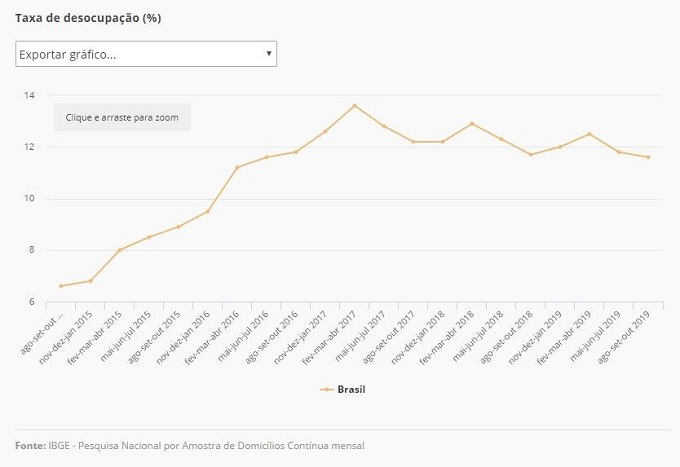Click the fev-mar-abr 2016 data point
The width and height of the screenshot is (680, 467).
tap(237, 167)
